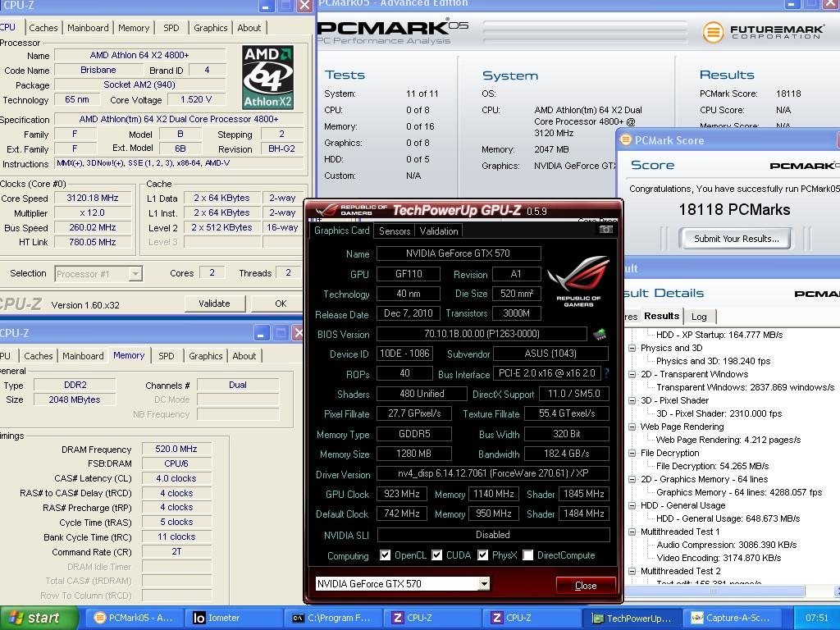Screen dimensions: 840x630
Task: Click the Bus Speed 260.02 MHz value
Action: 92,227
